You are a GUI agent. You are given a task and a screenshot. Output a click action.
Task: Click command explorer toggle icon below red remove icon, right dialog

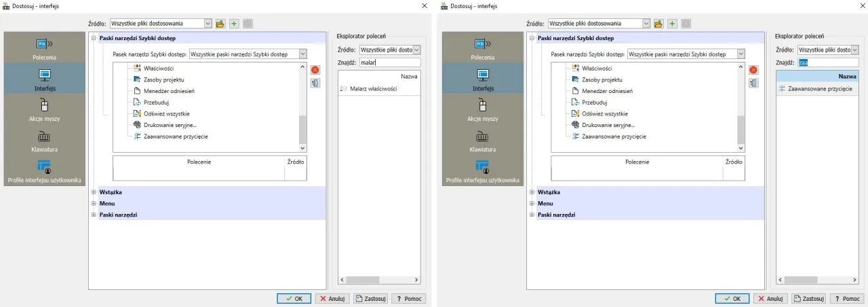tap(753, 84)
